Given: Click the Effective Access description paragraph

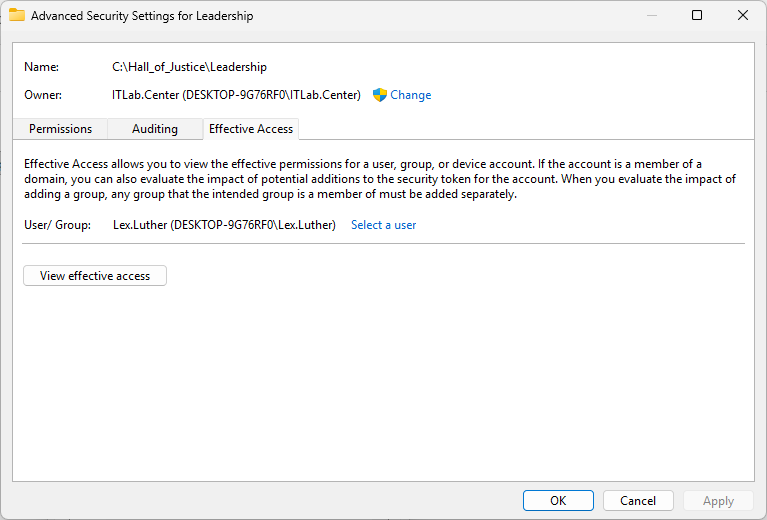Looking at the screenshot, I should point(380,179).
